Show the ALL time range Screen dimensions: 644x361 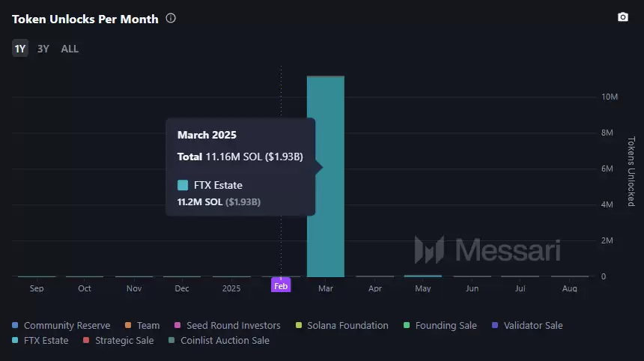[x=70, y=49]
